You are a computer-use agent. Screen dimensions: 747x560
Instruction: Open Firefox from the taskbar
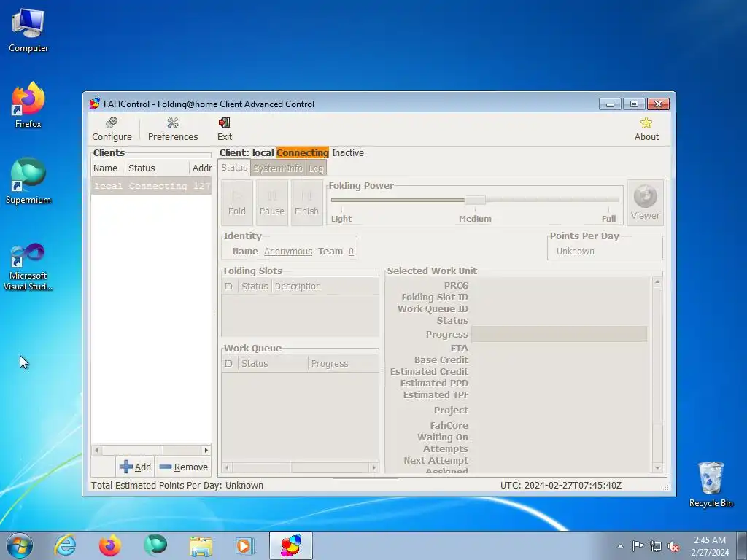(x=109, y=545)
